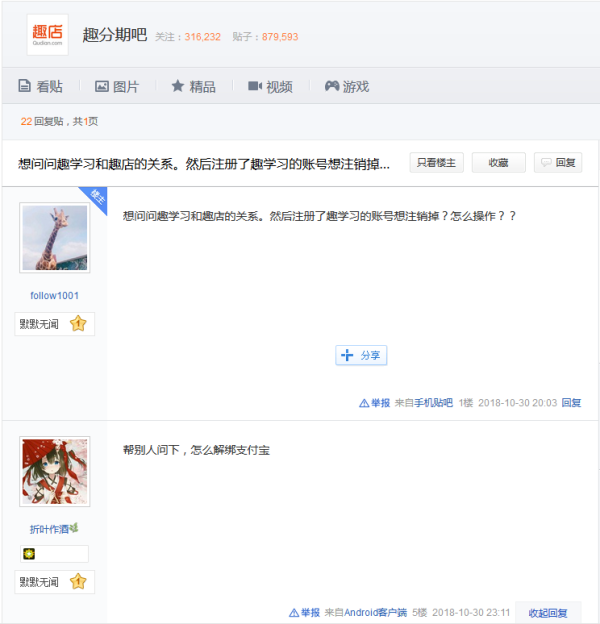Viewport: 600px width, 624px height.
Task: Go to the 视频 tab
Action: 270,86
